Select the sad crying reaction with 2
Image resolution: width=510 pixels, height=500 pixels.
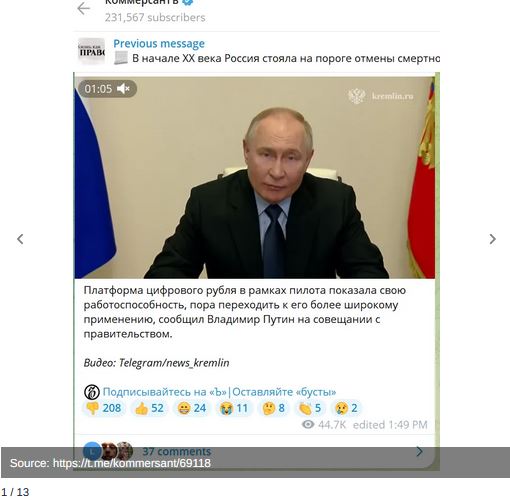(346, 408)
